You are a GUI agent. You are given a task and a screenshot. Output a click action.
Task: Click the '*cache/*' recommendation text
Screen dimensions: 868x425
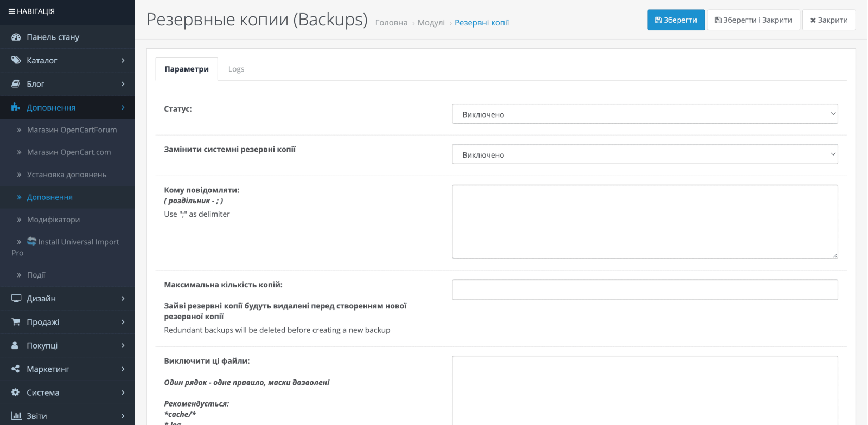[x=180, y=414]
